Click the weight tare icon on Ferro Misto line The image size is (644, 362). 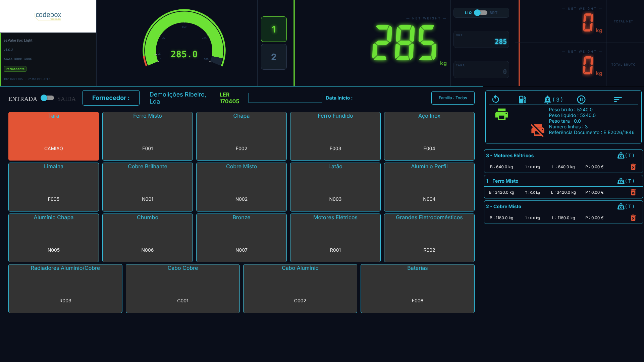(621, 181)
